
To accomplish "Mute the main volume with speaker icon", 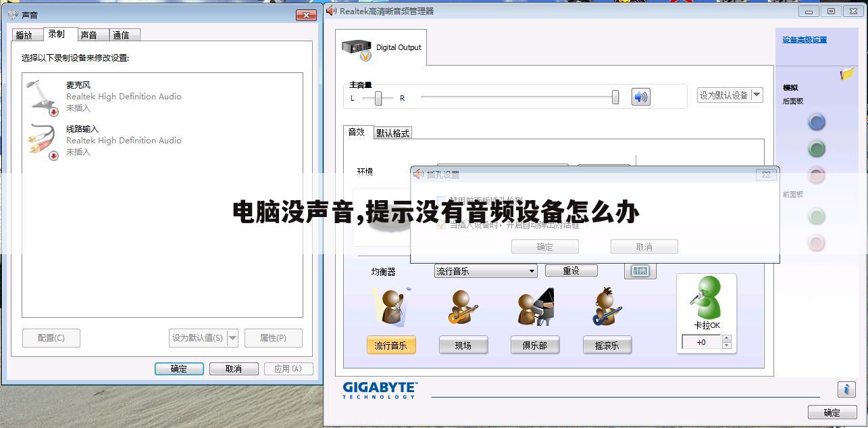I will tap(640, 97).
